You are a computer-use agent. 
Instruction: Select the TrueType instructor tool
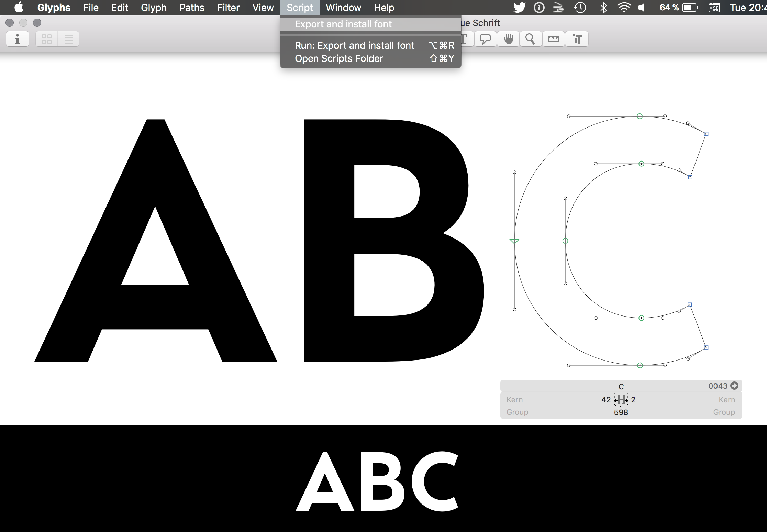[577, 39]
